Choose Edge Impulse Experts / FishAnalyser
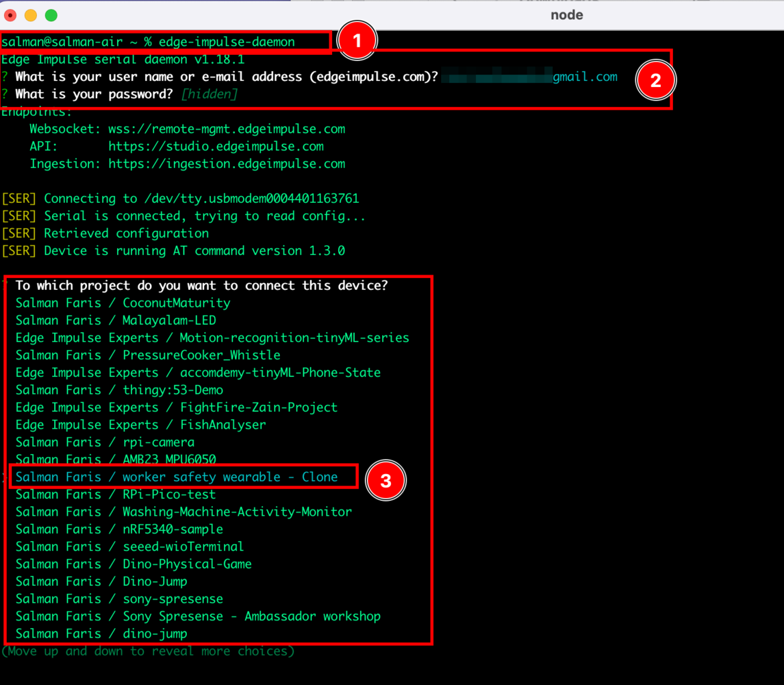Viewport: 784px width, 685px height. point(140,425)
